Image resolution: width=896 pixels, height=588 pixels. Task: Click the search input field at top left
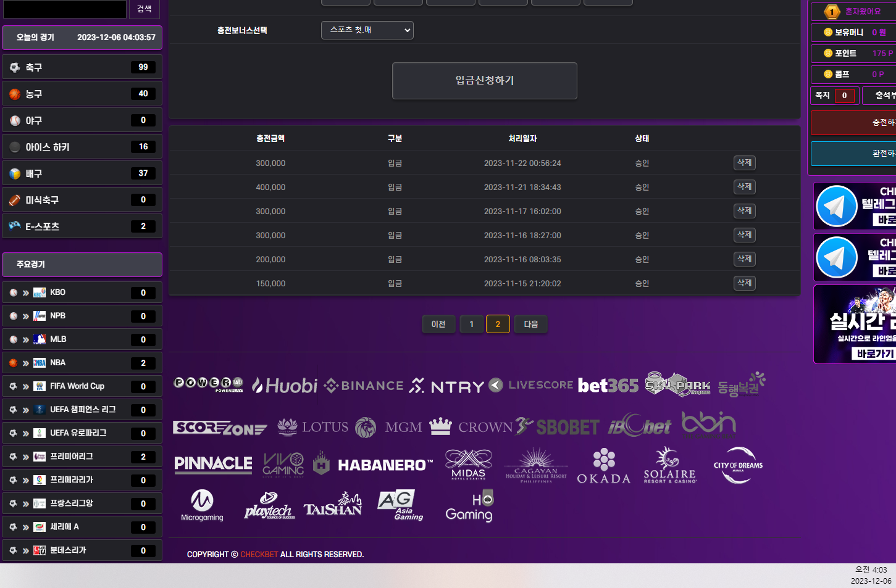[x=64, y=9]
